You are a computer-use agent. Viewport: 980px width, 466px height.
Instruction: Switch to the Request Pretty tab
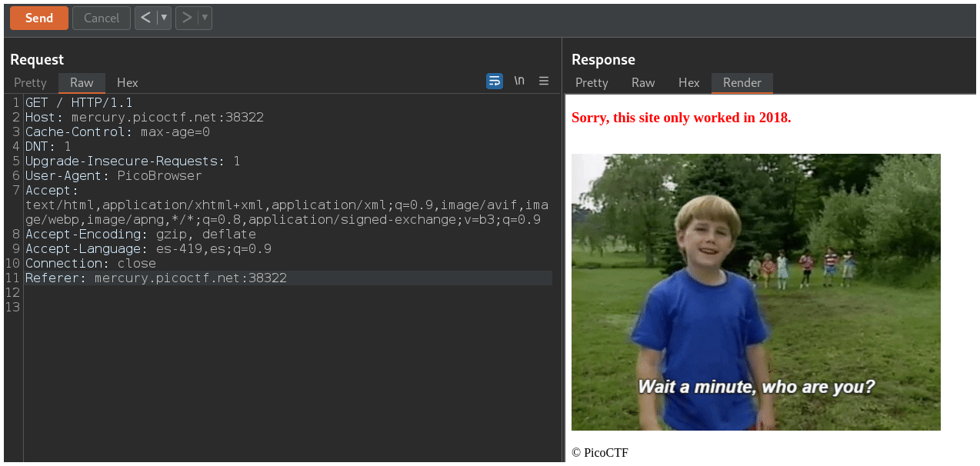(30, 82)
